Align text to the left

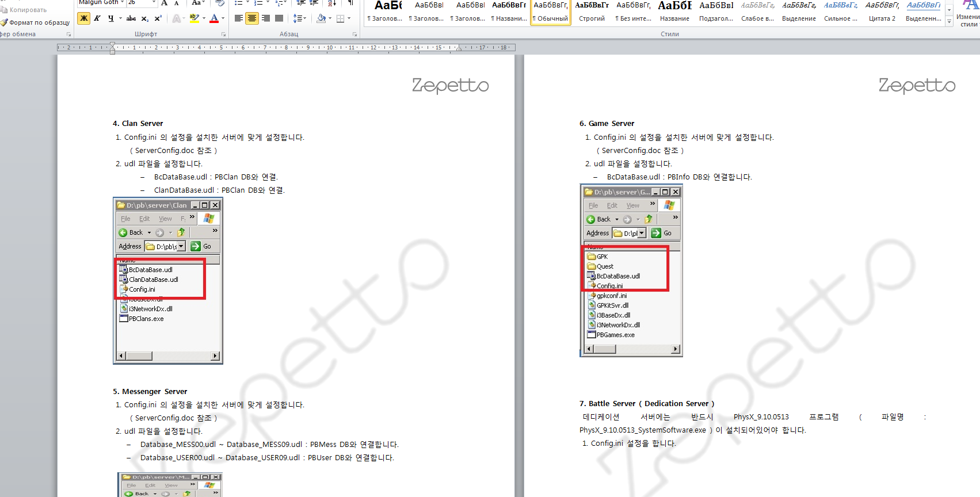click(238, 18)
